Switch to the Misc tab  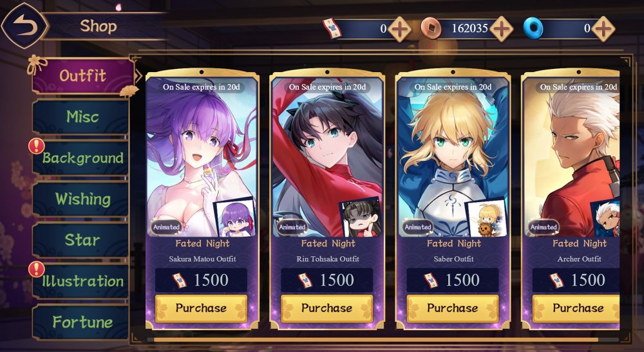coord(81,117)
